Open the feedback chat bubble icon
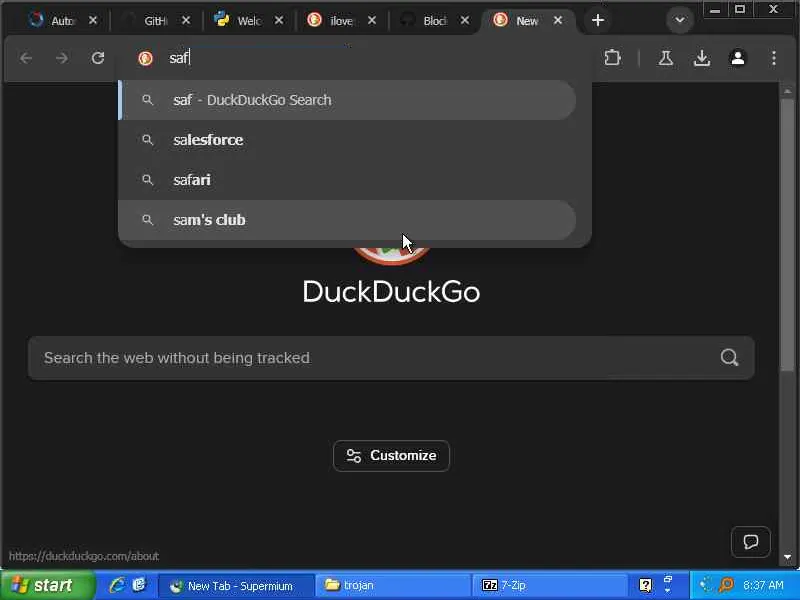 tap(751, 542)
